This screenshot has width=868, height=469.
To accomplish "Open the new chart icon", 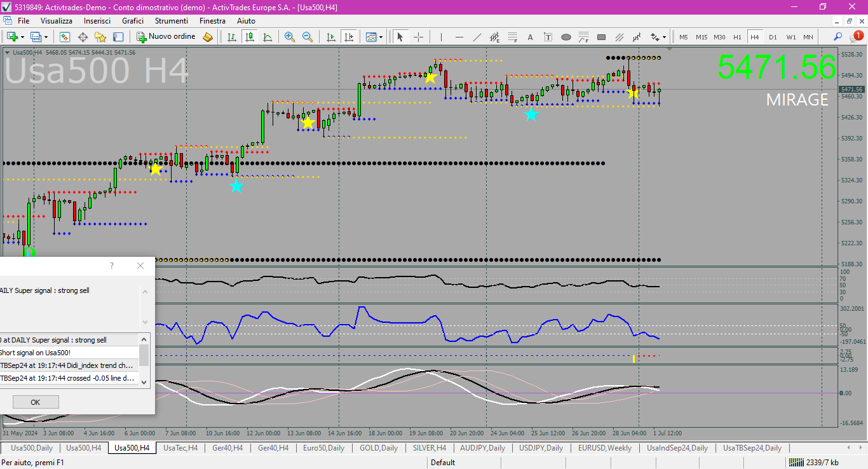I will (12, 37).
